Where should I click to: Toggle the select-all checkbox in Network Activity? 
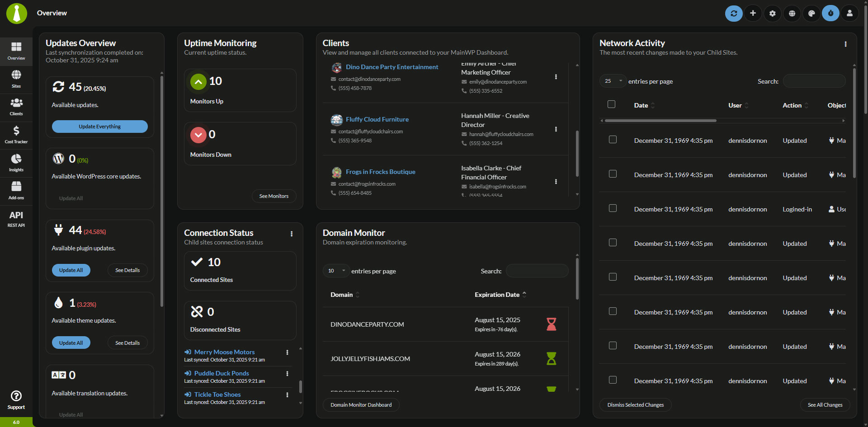[612, 104]
